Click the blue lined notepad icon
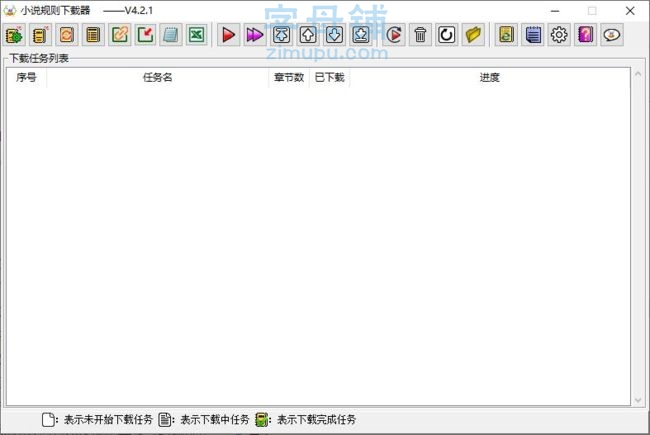This screenshot has width=650, height=435. (533, 35)
